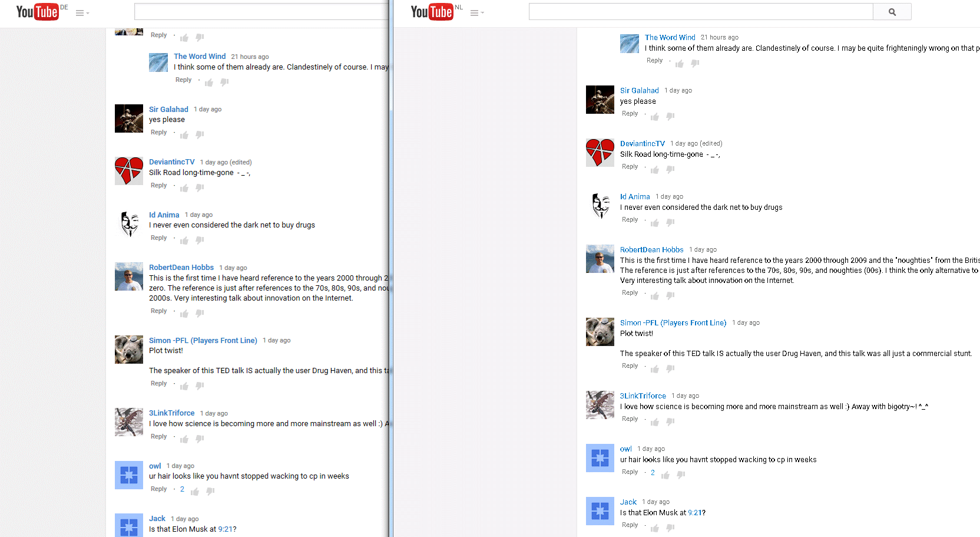Image resolution: width=980 pixels, height=537 pixels.
Task: Dislike Jack's comment in YouTube NL window
Action: [x=670, y=528]
